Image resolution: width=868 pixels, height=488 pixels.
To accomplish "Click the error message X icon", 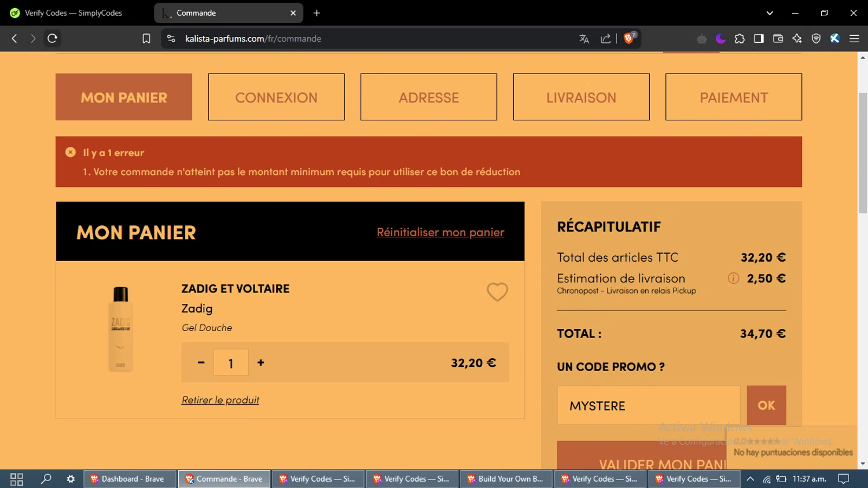I will [71, 152].
